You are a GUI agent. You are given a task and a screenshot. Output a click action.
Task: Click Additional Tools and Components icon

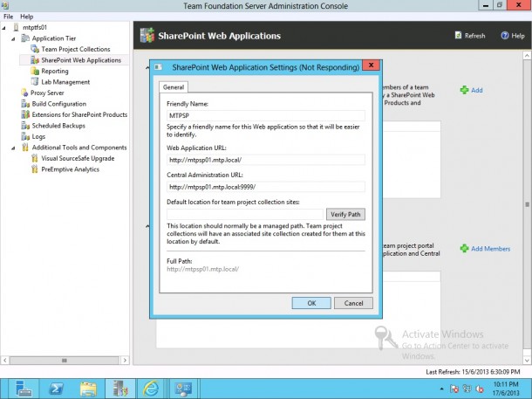[x=25, y=148]
